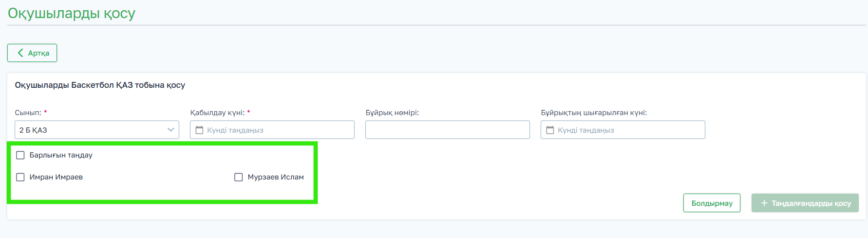Click calendar icon in Қабылдау күні field
The height and width of the screenshot is (238, 868).
pyautogui.click(x=199, y=130)
